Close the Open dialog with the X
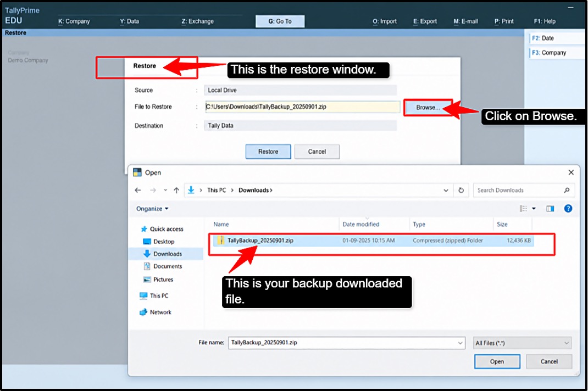The image size is (588, 391). (571, 172)
